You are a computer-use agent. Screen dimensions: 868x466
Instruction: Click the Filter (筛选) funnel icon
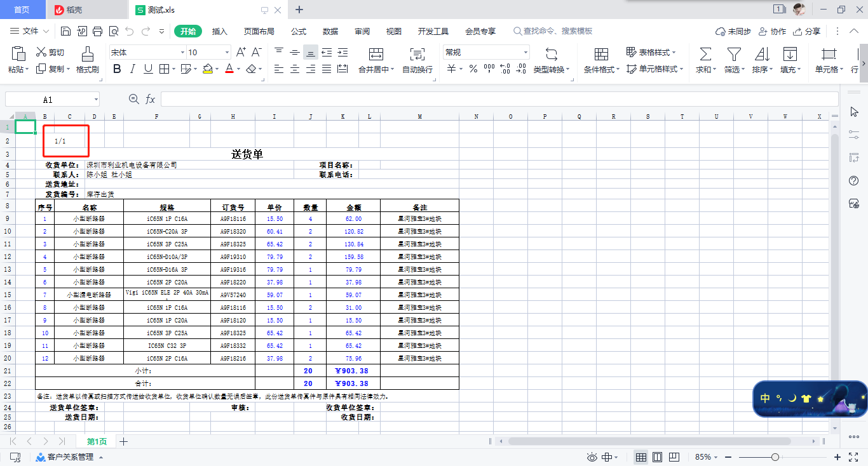tap(734, 53)
